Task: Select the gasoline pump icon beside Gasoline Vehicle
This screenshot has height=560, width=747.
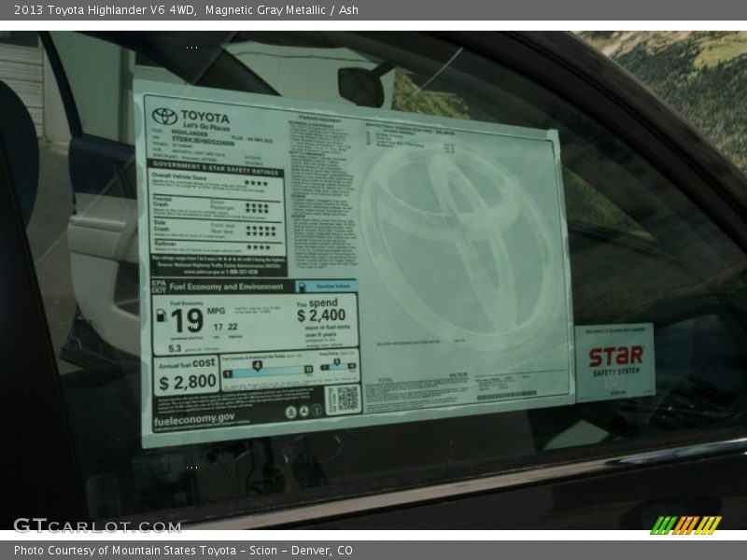Action: [x=302, y=287]
